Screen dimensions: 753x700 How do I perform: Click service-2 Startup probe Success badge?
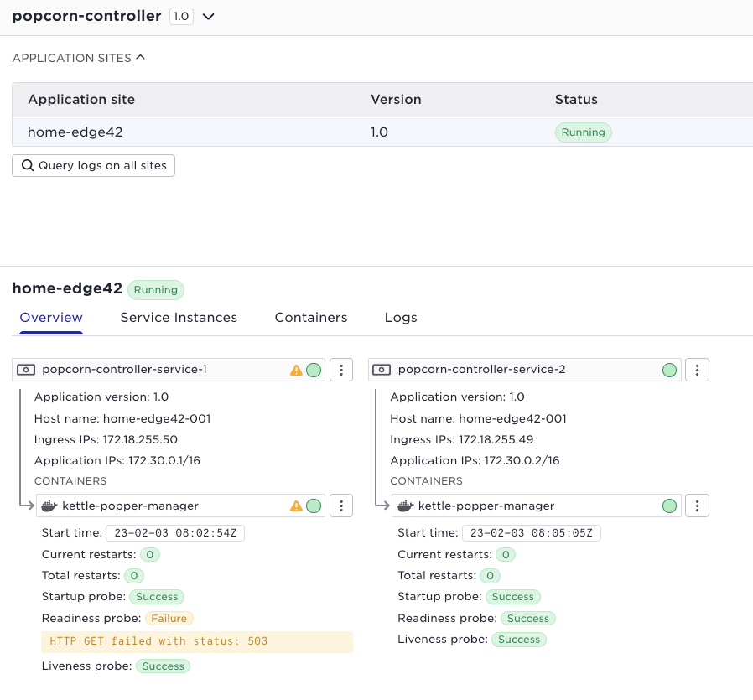coord(513,597)
